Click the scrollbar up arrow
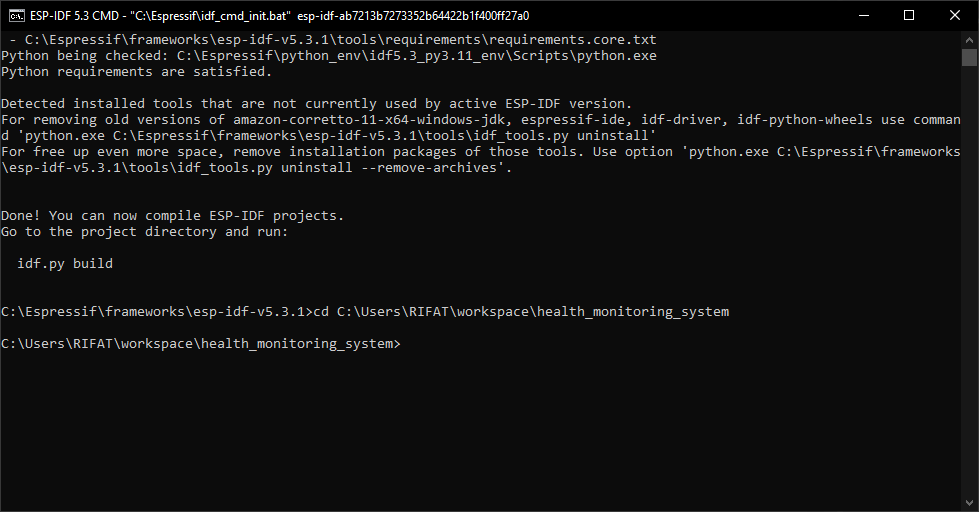979x512 pixels. pyautogui.click(x=969, y=39)
